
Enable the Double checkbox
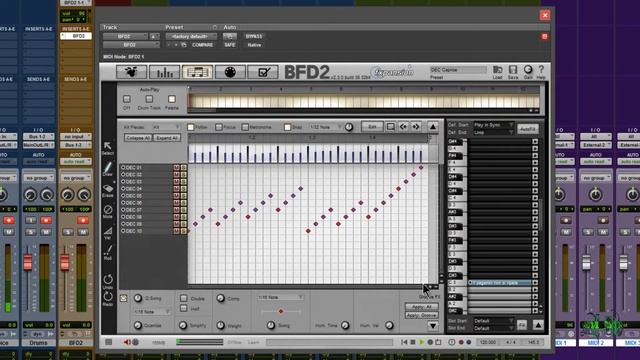point(184,298)
